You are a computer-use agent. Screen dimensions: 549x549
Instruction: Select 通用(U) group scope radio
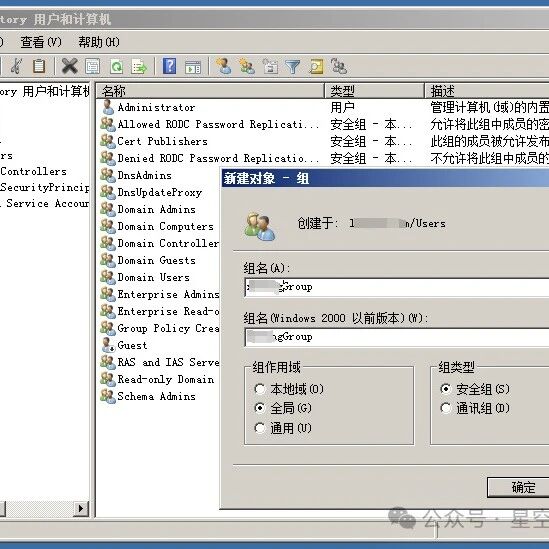[x=260, y=428]
